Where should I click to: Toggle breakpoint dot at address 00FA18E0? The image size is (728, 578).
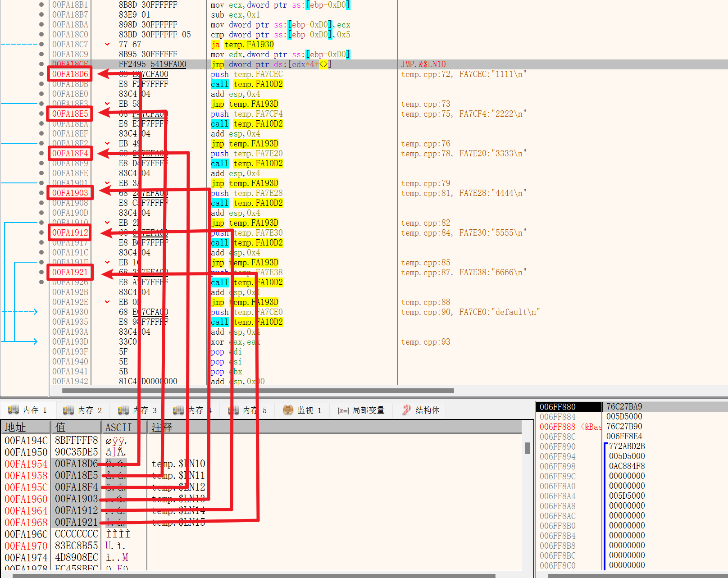point(41,94)
